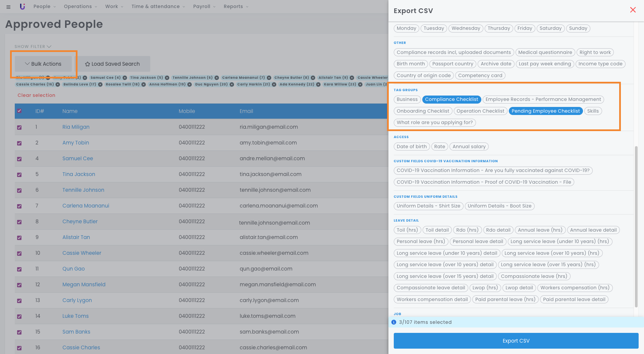Expand the Bulk Actions dropdown
Viewport: 644px width, 354px height.
point(43,64)
